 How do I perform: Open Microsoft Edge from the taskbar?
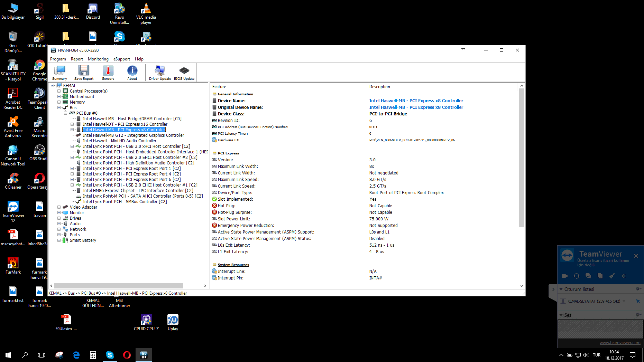(x=76, y=355)
